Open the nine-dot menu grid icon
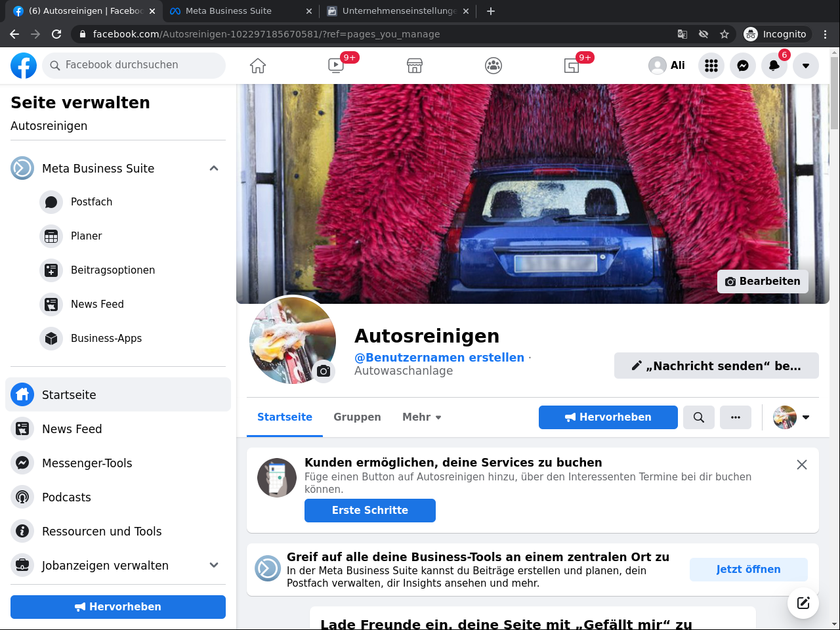Image resolution: width=840 pixels, height=630 pixels. point(711,66)
